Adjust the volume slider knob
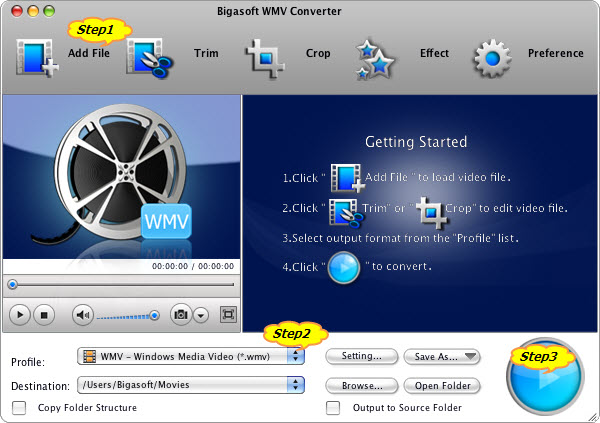Screen dimensions: 600x423 click(x=155, y=315)
